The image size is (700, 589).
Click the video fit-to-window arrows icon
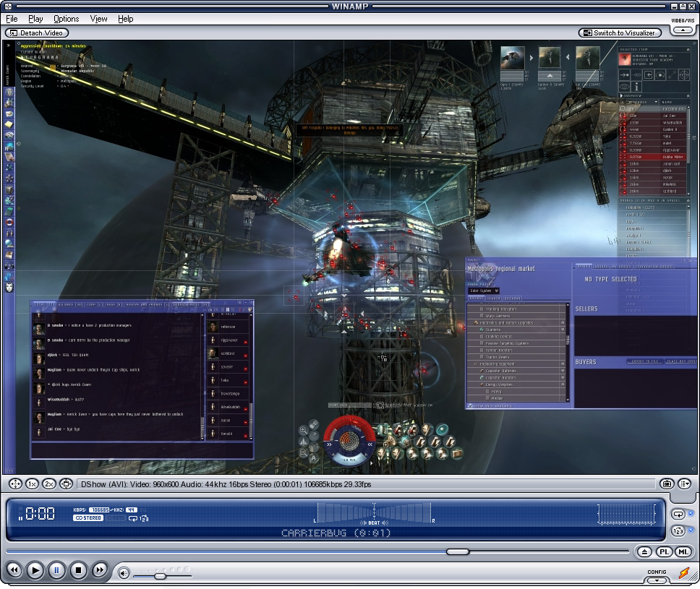15,483
